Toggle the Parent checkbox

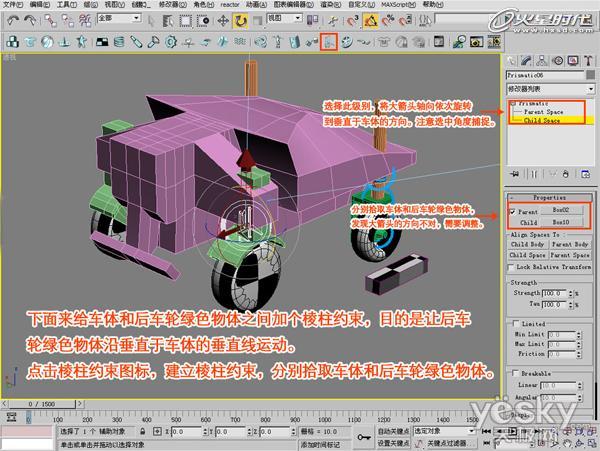point(513,211)
